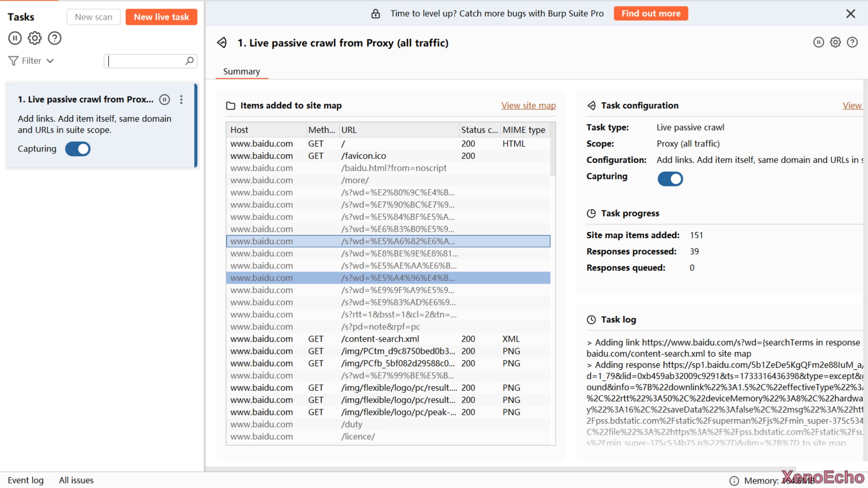Image resolution: width=868 pixels, height=488 pixels.
Task: Click the View site map link
Action: tap(528, 105)
